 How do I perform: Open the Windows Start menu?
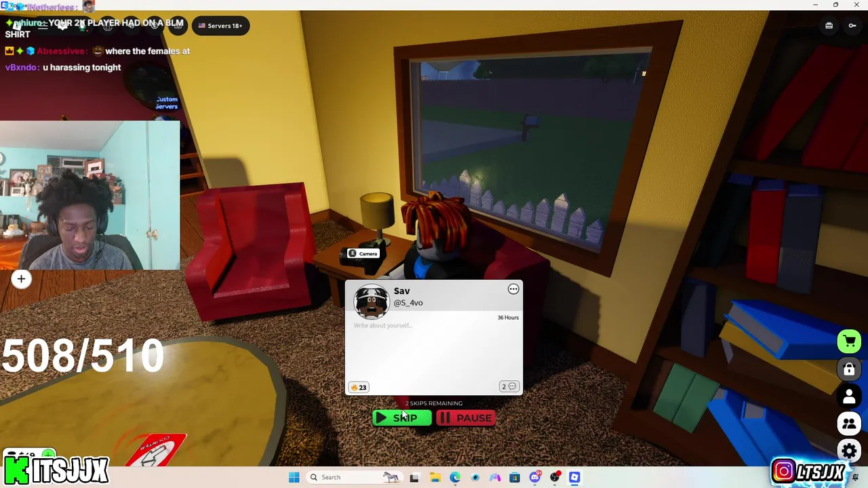click(x=294, y=477)
